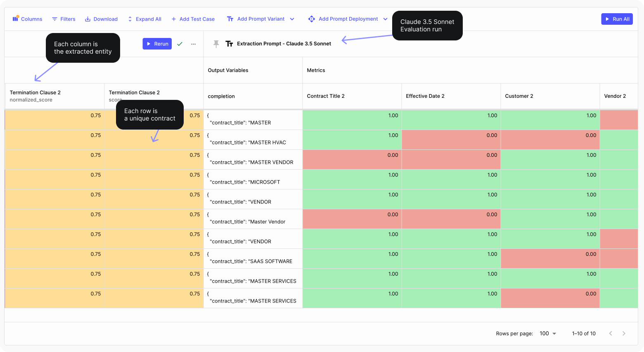Click the green checkmark status icon
The width and height of the screenshot is (644, 352).
click(x=180, y=44)
